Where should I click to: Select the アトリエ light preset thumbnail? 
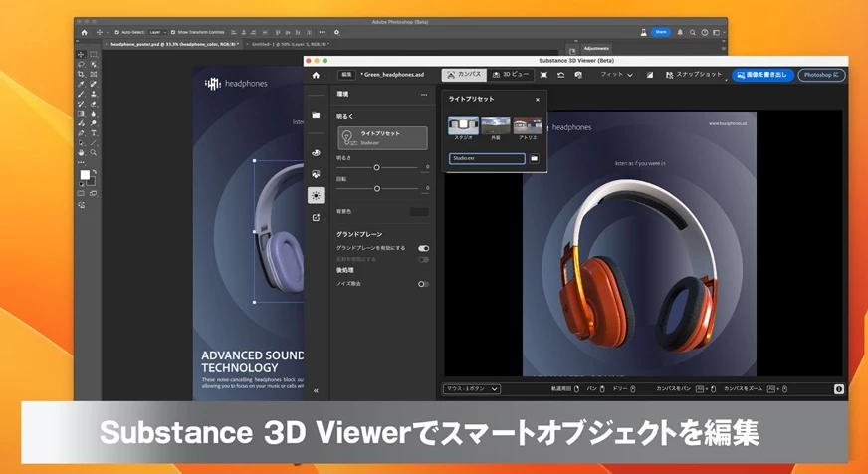[x=528, y=125]
